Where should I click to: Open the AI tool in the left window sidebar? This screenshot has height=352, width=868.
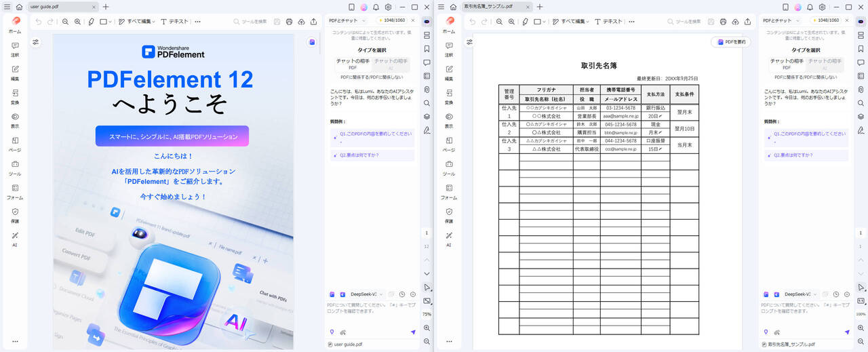(x=15, y=239)
